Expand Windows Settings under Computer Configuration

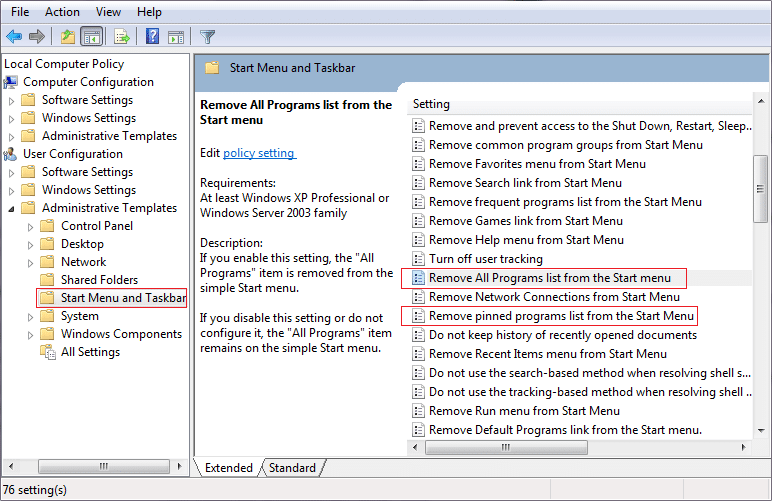(x=11, y=119)
